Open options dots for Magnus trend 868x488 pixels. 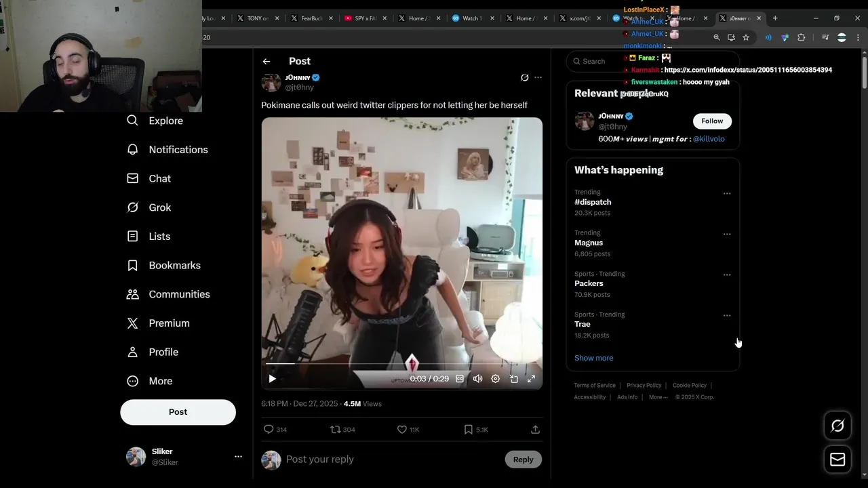727,234
